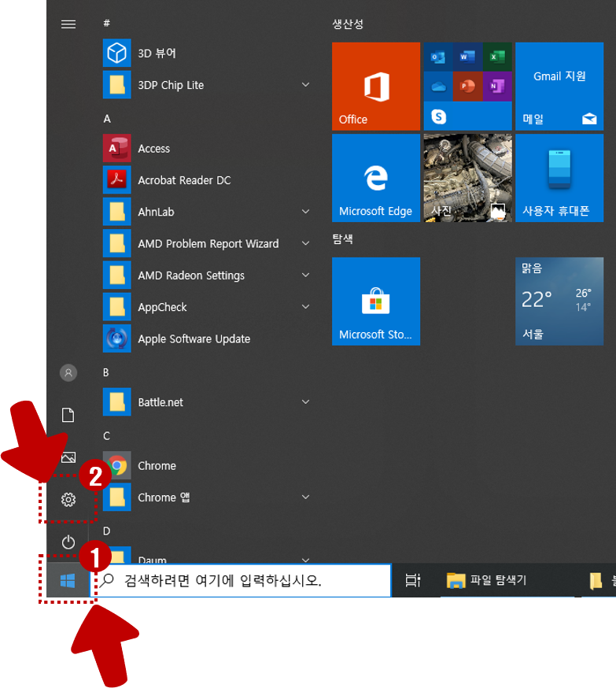Click the Windows Start button

[x=68, y=581]
